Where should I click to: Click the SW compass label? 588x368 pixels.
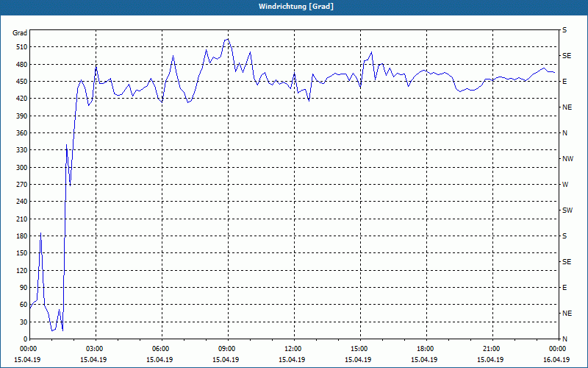(x=567, y=210)
